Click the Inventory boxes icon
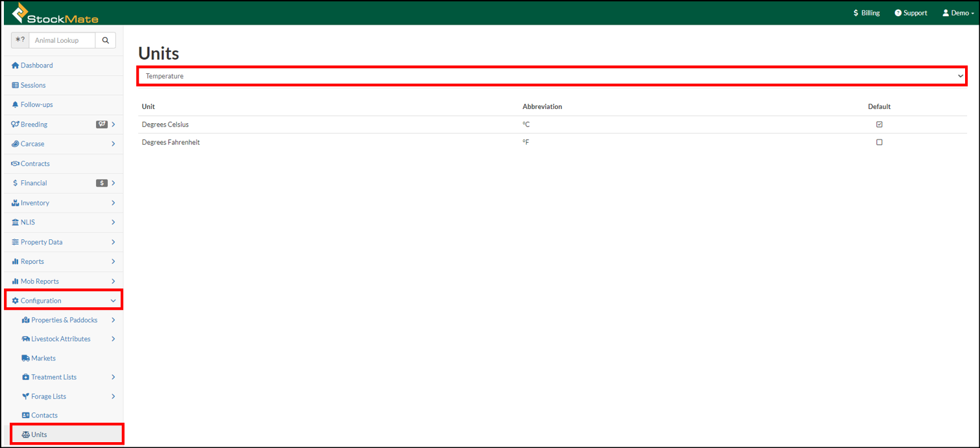The width and height of the screenshot is (980, 448). 16,203
